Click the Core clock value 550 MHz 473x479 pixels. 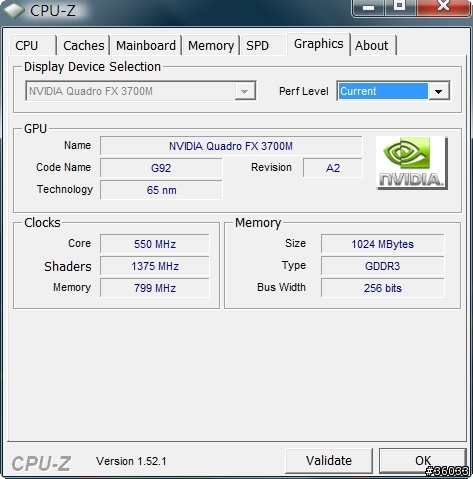tap(155, 244)
